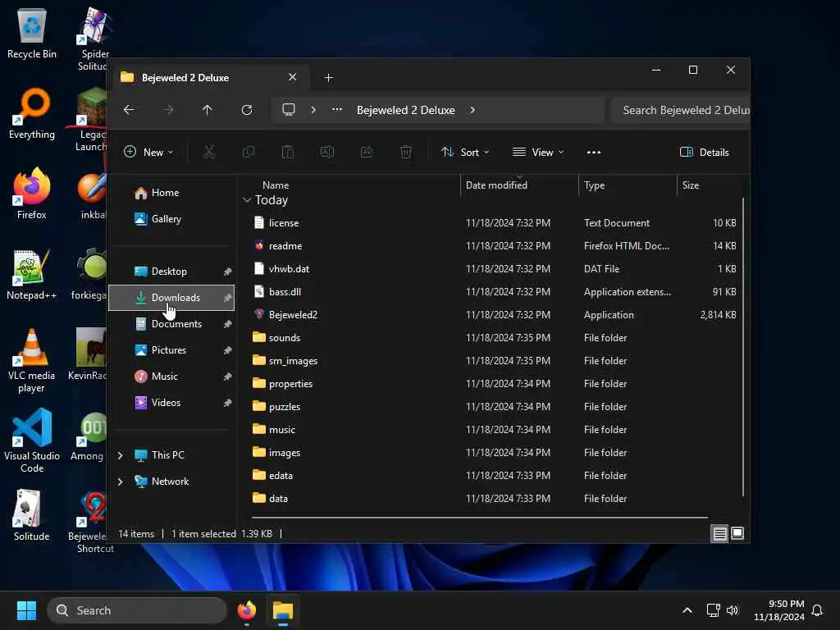
Task: Unpin Videos using its pin icon
Action: point(227,403)
